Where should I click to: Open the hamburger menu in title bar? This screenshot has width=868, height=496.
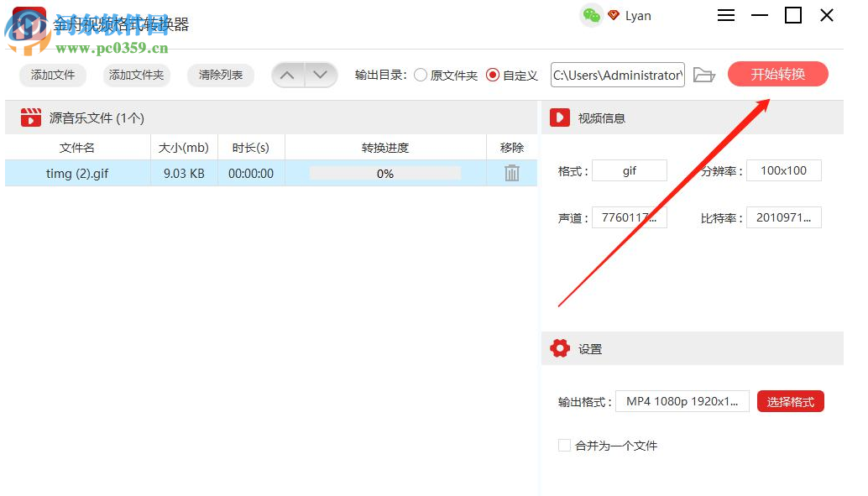pos(725,15)
